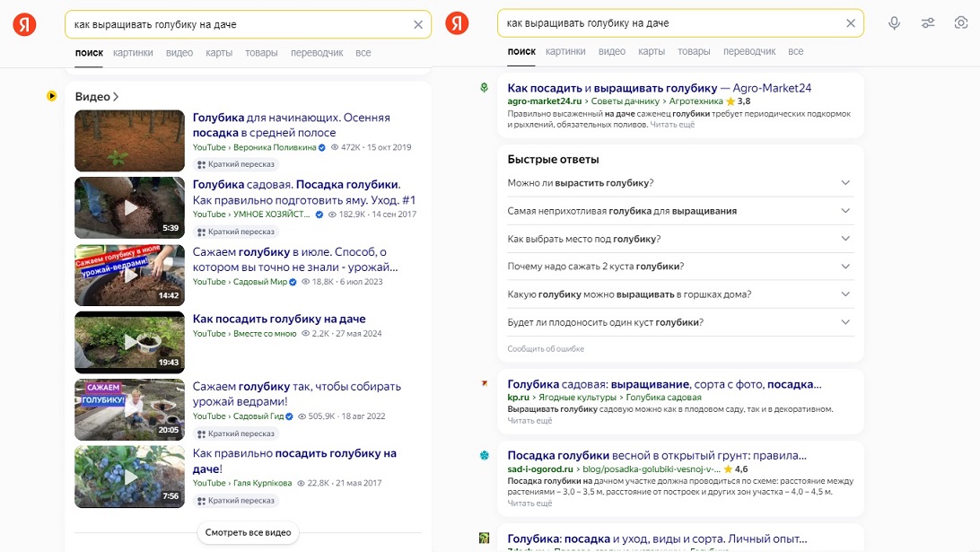Open переводчик tab above the Видео block
Viewport: 980px width, 552px height.
(x=317, y=53)
